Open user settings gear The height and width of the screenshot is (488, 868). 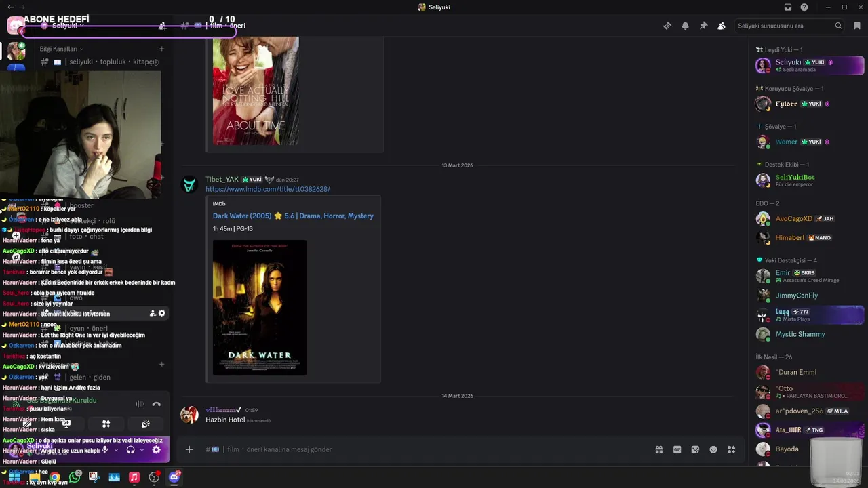click(x=157, y=450)
